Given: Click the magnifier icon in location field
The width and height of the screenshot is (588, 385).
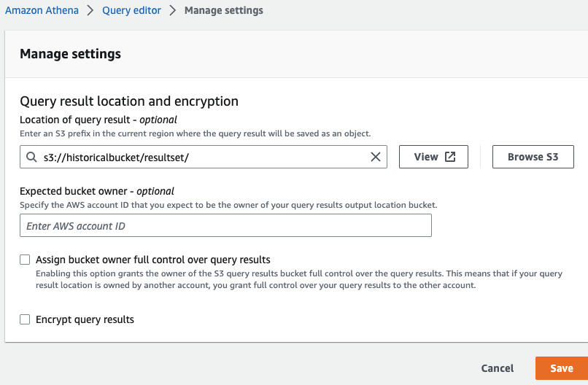Looking at the screenshot, I should click(x=31, y=157).
